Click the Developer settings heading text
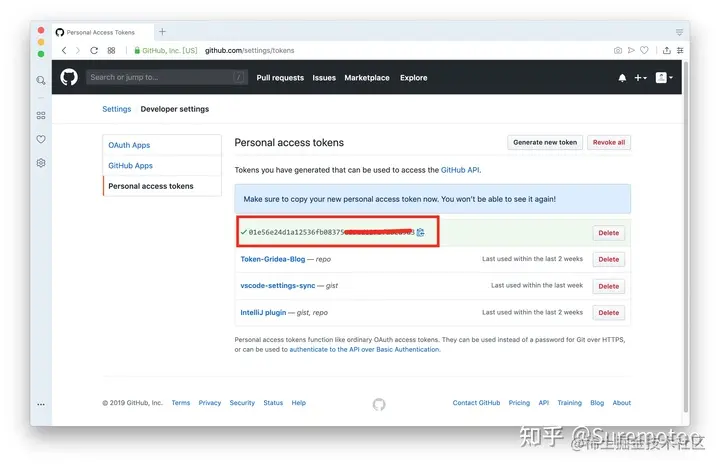Screen dimensions: 720x466 tap(174, 109)
